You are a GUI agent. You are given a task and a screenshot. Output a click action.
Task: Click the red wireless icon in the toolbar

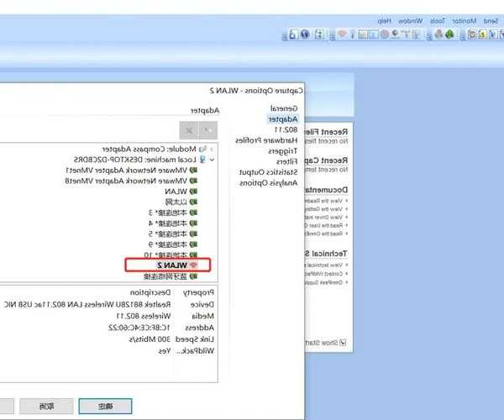[x=342, y=34]
